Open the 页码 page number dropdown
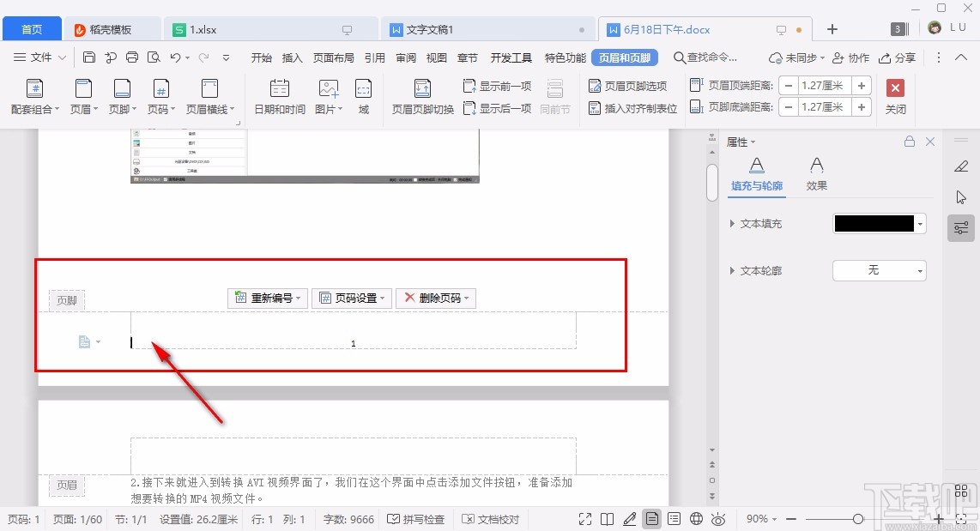This screenshot has height=531, width=980. point(160,94)
